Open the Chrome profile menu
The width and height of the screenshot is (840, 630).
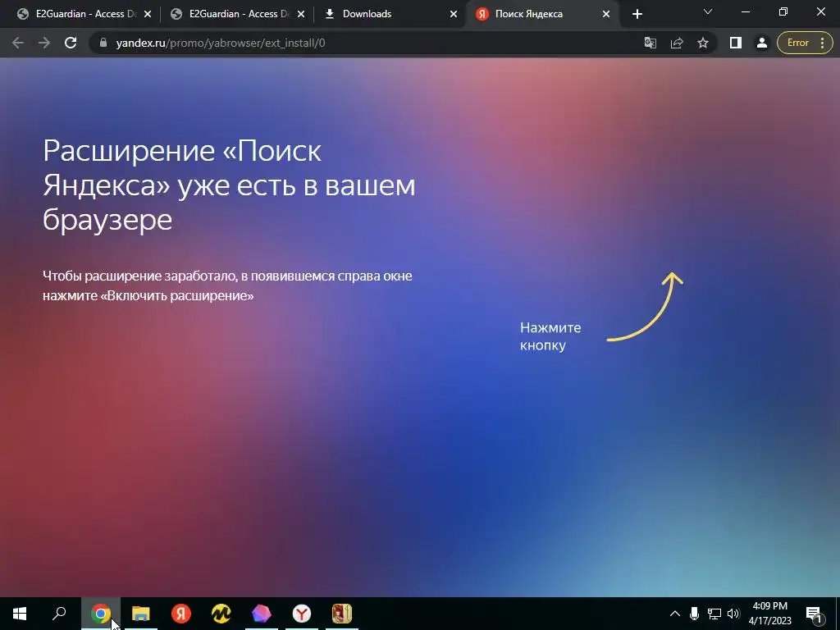(762, 43)
